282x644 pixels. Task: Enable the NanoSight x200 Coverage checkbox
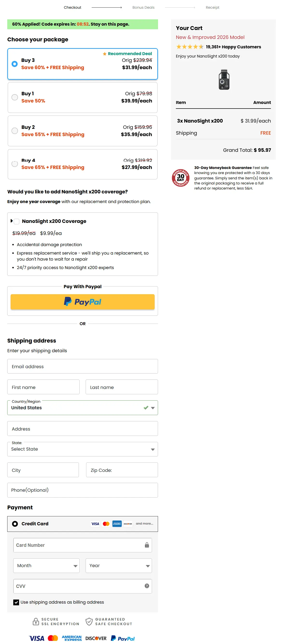16,221
